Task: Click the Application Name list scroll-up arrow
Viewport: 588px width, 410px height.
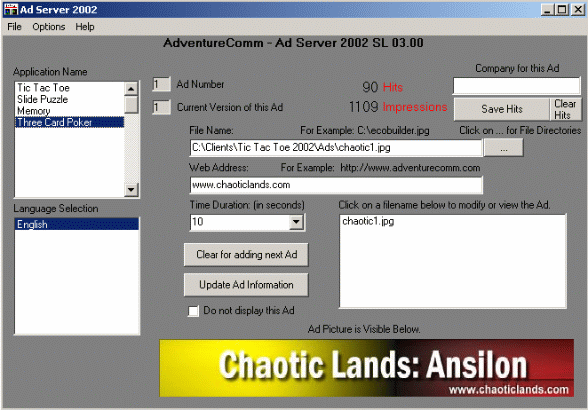Action: (x=131, y=89)
